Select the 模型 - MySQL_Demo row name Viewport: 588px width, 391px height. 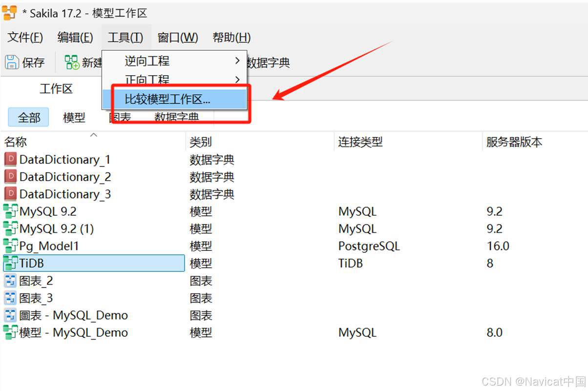point(74,332)
